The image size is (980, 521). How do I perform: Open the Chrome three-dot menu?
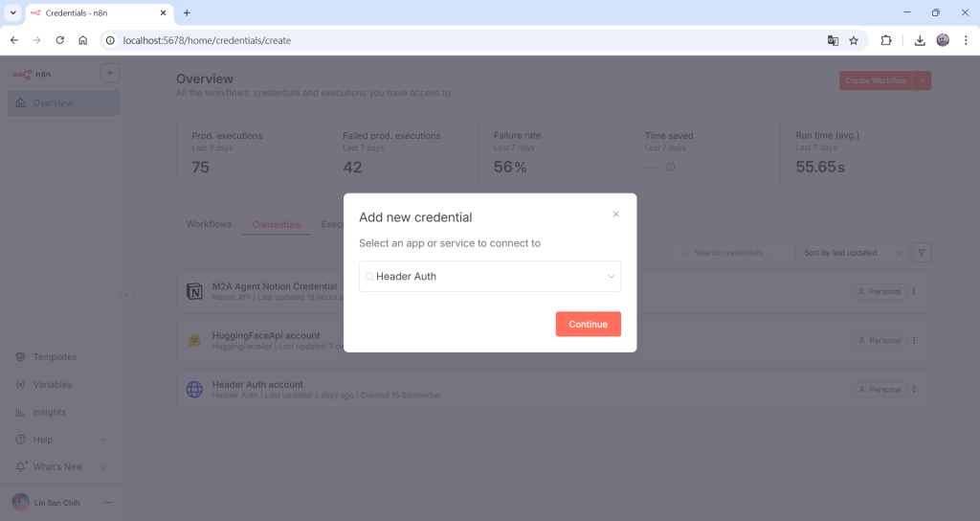[966, 40]
